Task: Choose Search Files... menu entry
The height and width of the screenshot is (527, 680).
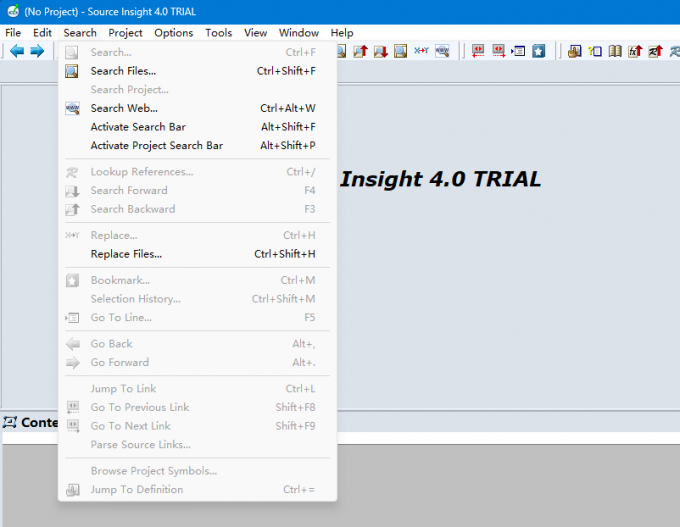Action: [x=197, y=71]
